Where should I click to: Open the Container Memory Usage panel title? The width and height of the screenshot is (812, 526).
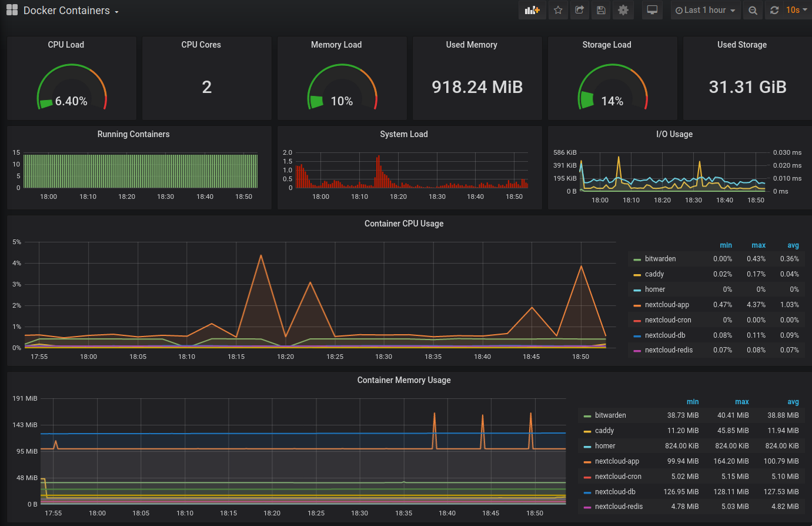pyautogui.click(x=404, y=380)
